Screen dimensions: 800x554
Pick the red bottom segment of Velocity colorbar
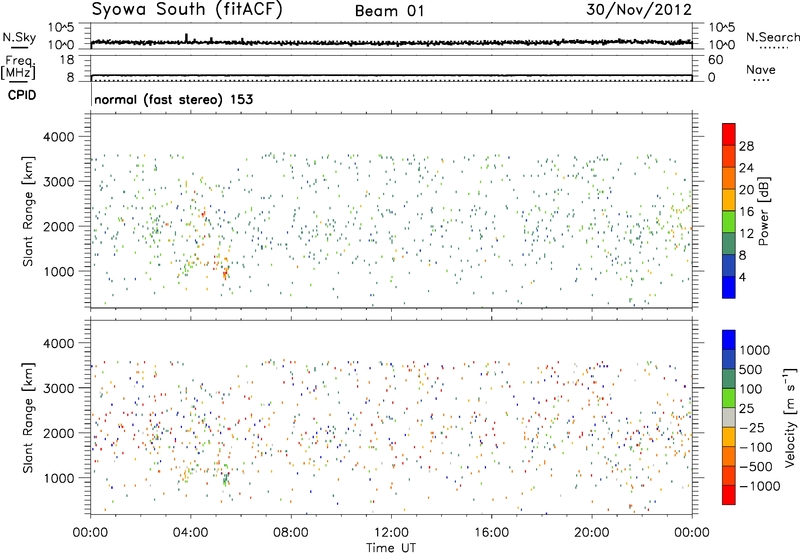[x=729, y=495]
